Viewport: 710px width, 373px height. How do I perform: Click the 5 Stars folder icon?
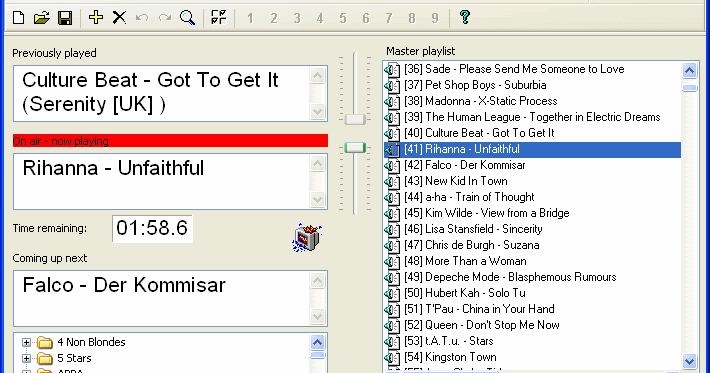[x=45, y=359]
